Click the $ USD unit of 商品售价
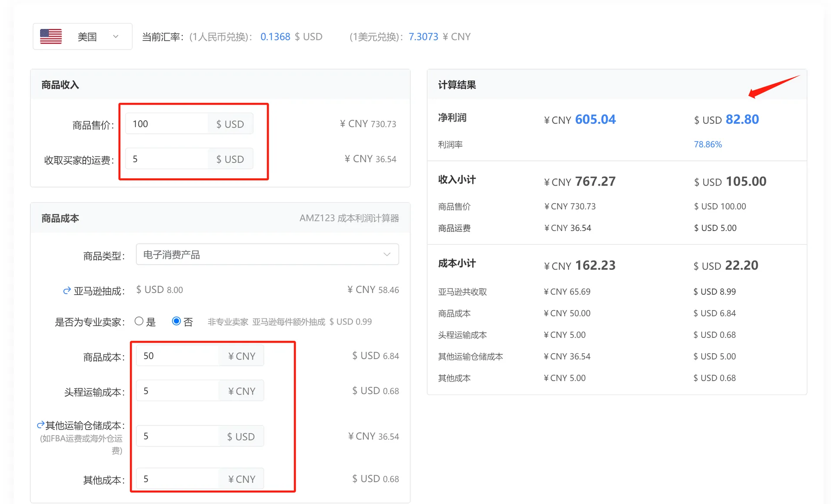 230,124
